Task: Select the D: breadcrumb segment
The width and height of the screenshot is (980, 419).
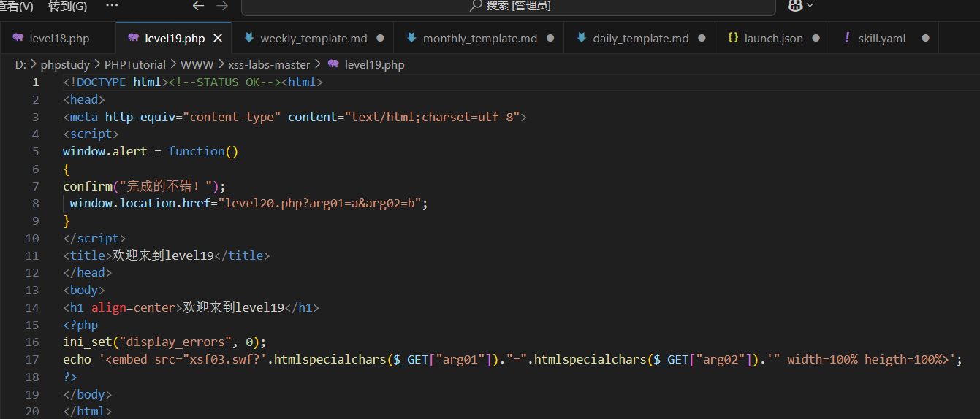Action: (21, 64)
